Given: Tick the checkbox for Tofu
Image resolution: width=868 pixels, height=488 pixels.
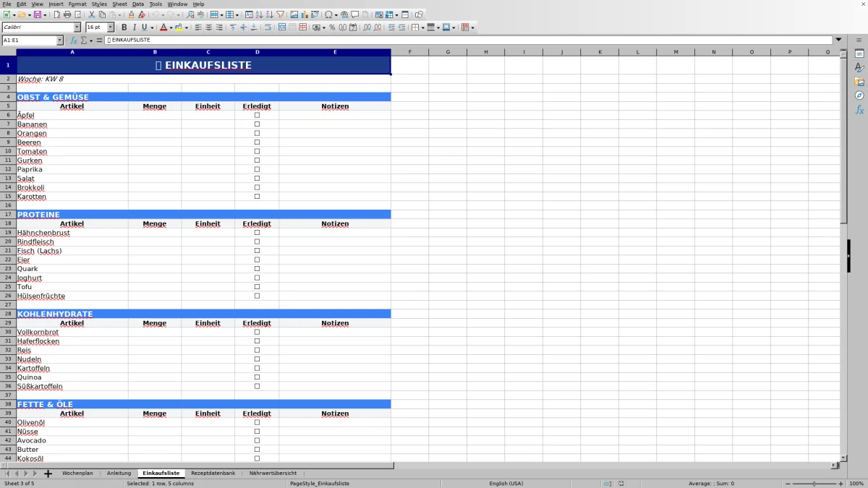Looking at the screenshot, I should pyautogui.click(x=256, y=286).
